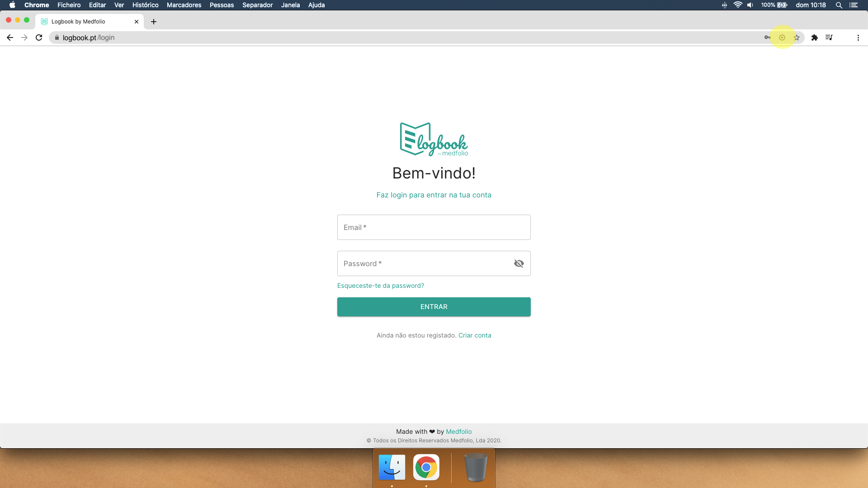Click the Finder icon in the Dock
The image size is (868, 488).
391,467
